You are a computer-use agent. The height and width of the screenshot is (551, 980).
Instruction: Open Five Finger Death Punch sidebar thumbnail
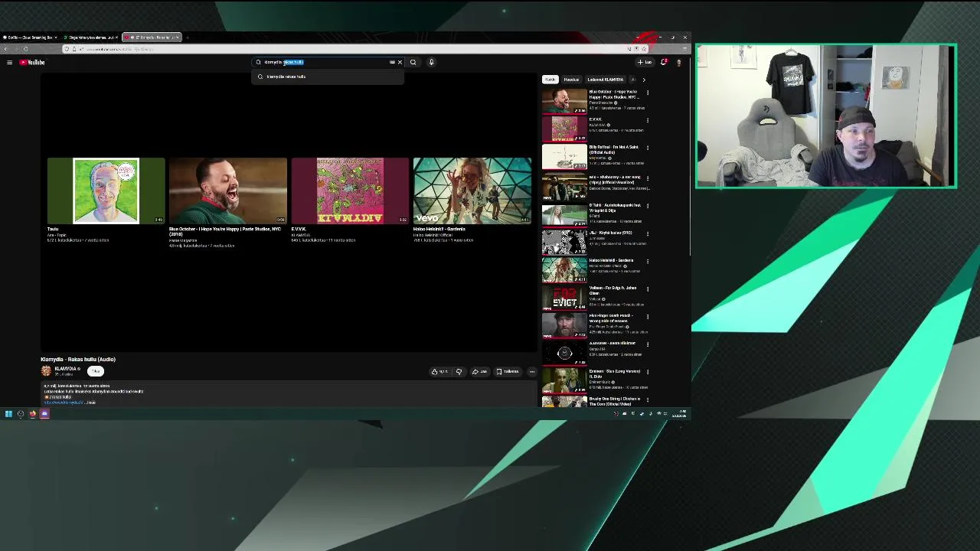coord(564,325)
